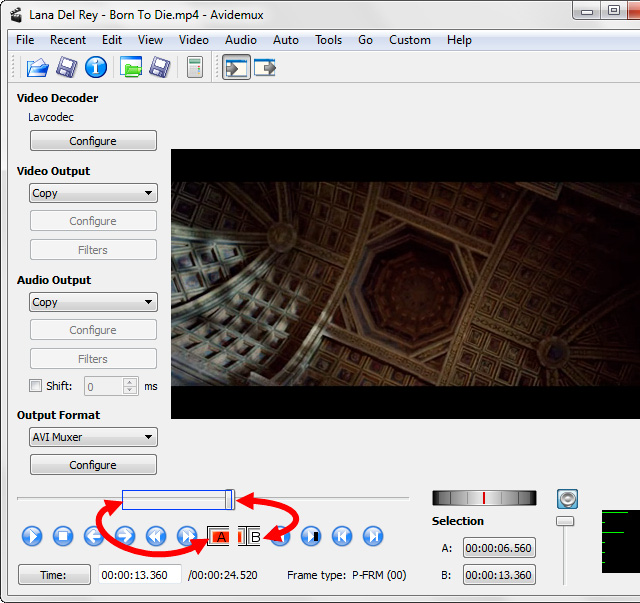Click Configure under Video Decoder
Screen dimensions: 640x603
93,141
